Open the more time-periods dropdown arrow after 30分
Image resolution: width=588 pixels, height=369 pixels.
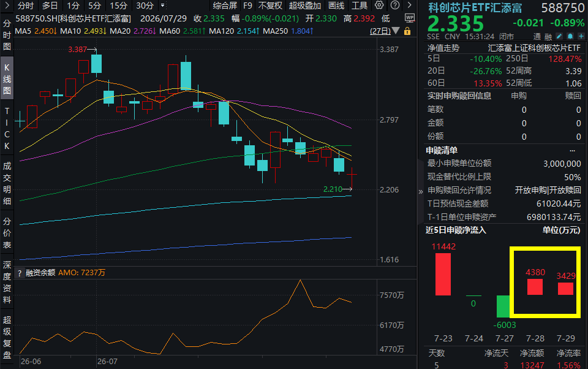[x=162, y=6]
